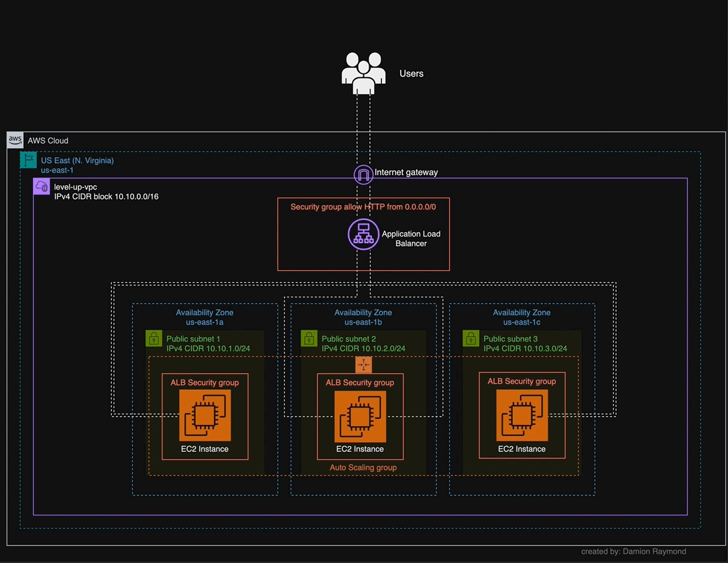Select the EC2 Instance icon in us-east-1c

(x=521, y=416)
